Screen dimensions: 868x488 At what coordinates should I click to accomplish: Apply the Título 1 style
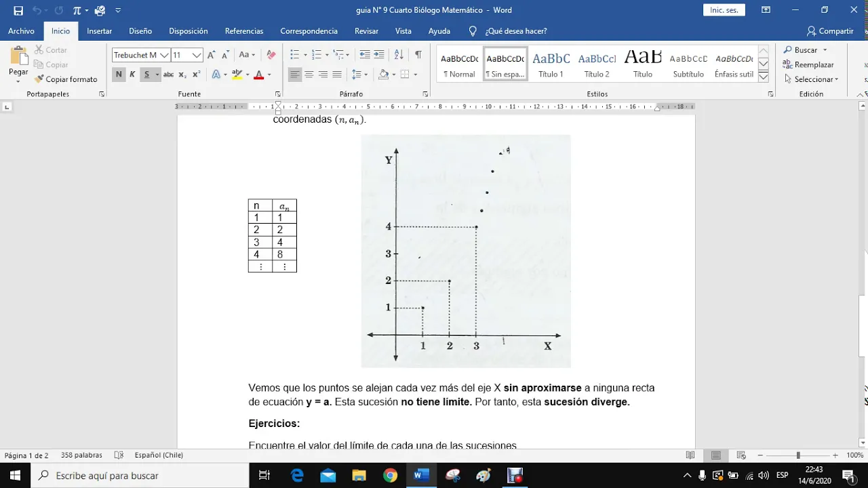point(551,64)
